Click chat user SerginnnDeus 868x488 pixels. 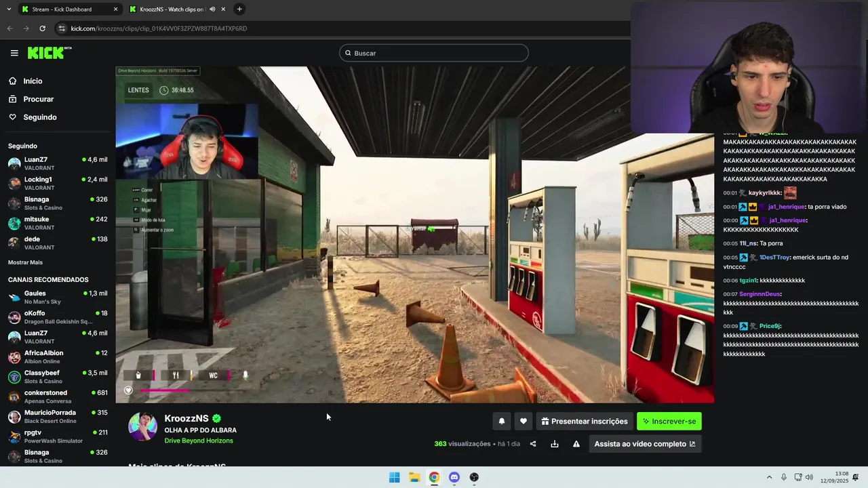point(759,294)
